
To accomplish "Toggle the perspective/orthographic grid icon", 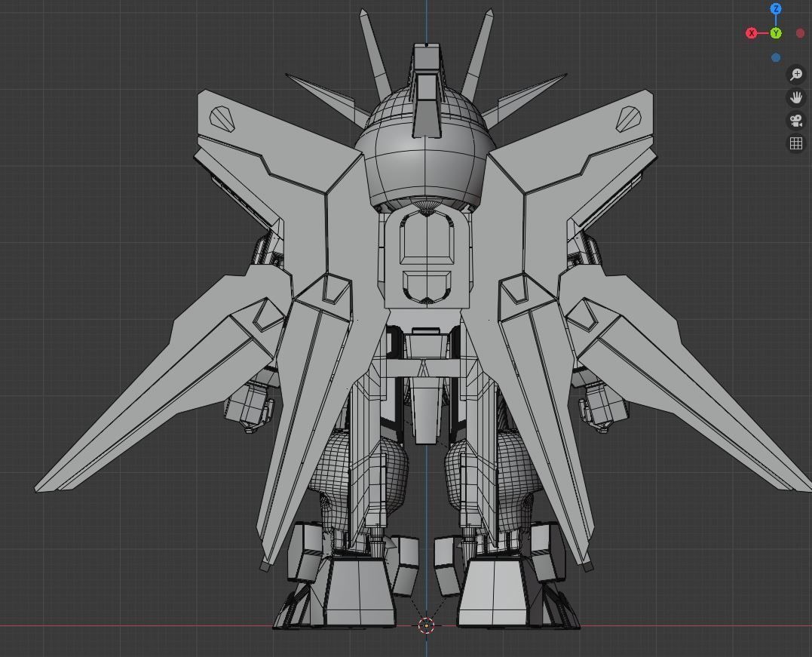I will 796,143.
